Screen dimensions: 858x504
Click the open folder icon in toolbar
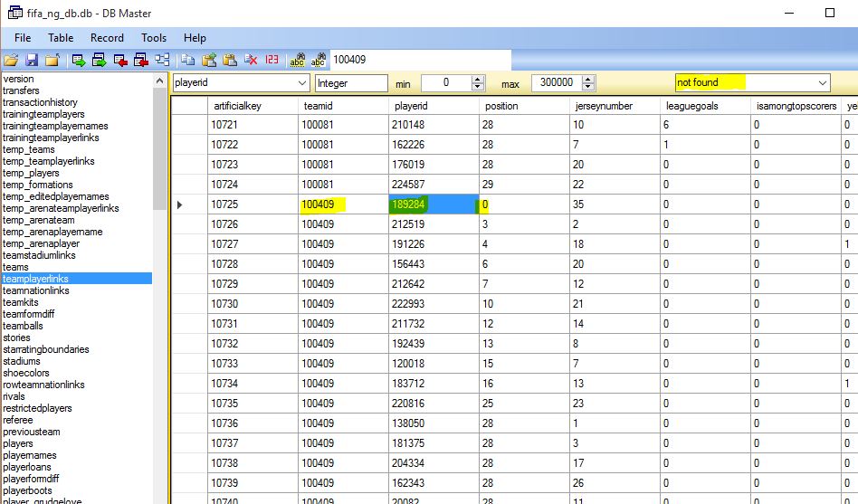[x=11, y=61]
